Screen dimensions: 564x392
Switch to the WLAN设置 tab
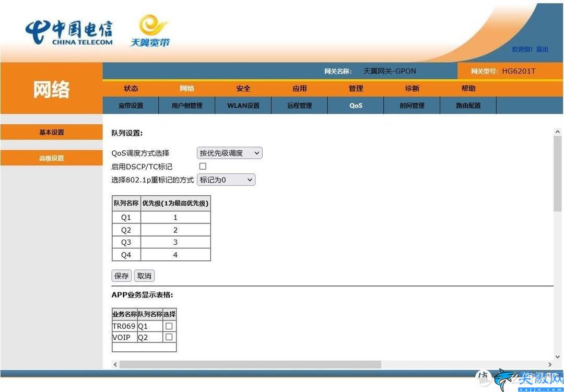[x=243, y=106]
